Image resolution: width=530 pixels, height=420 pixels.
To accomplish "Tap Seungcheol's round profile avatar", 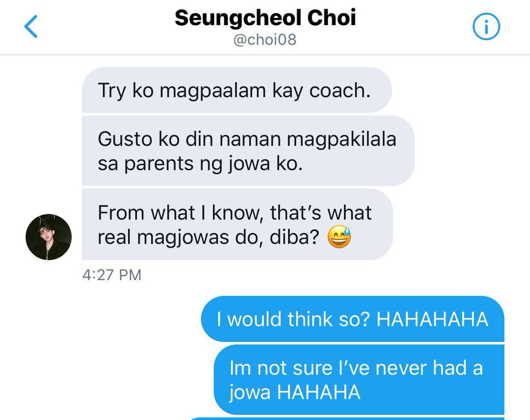I will pyautogui.click(x=49, y=237).
